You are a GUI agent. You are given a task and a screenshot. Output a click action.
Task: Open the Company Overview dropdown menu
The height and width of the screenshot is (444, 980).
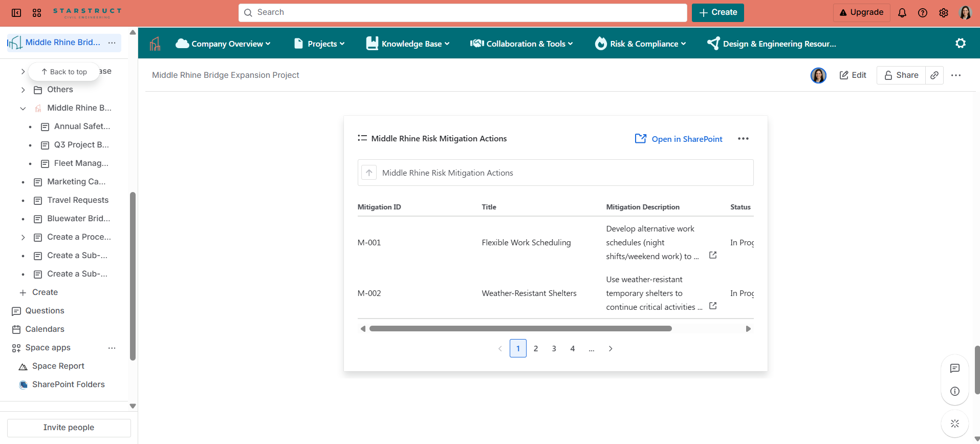point(223,44)
